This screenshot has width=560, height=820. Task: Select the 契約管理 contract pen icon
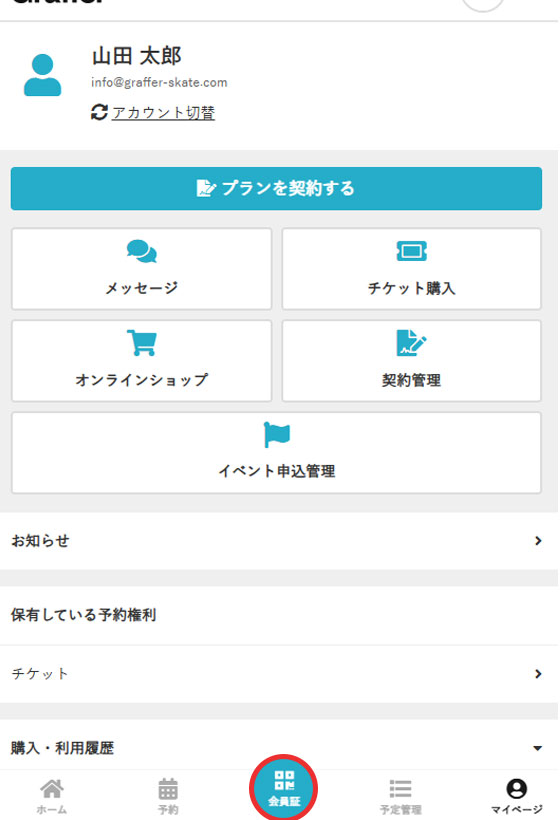412,343
